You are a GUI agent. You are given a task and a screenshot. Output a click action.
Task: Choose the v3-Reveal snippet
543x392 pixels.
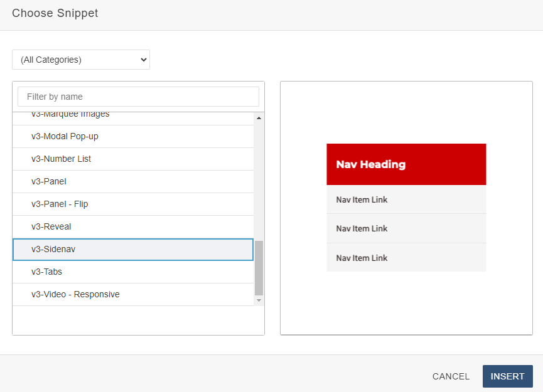pyautogui.click(x=51, y=226)
